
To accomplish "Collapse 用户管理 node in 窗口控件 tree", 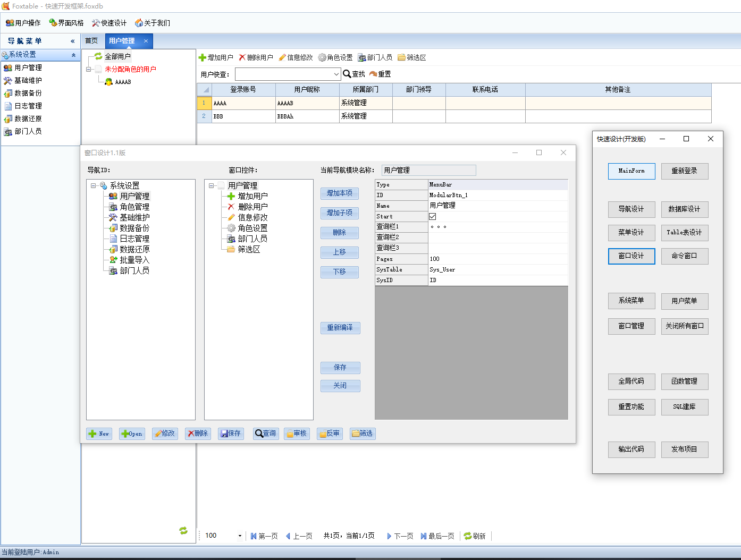I will coord(212,185).
